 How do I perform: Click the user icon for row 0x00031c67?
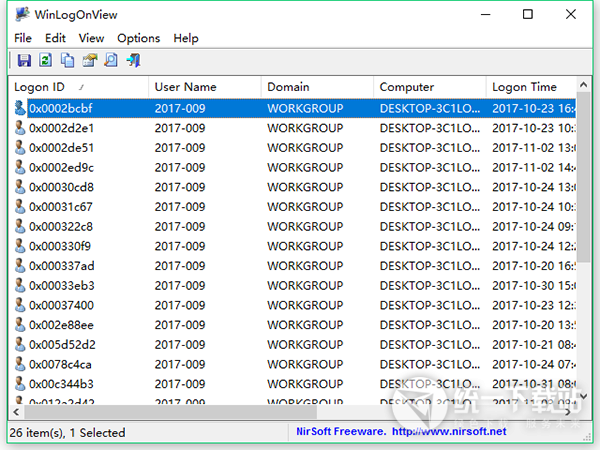tap(20, 207)
